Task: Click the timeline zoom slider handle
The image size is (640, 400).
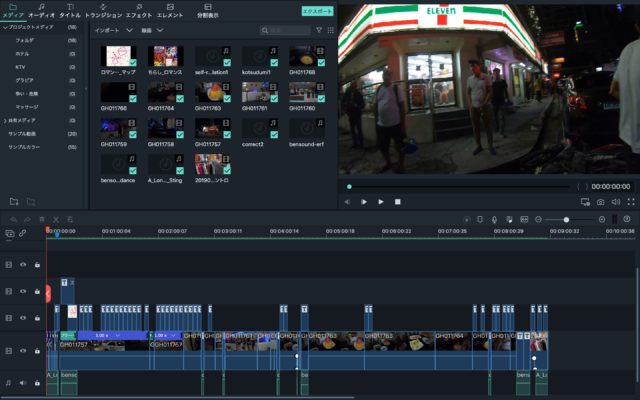Action: 566,219
